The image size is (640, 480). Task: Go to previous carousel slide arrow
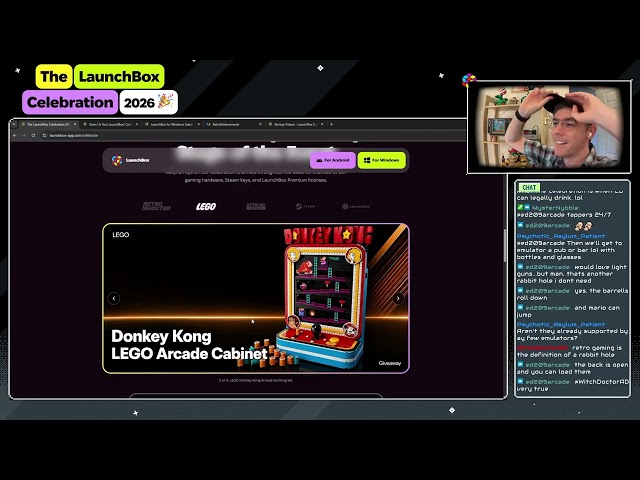113,298
